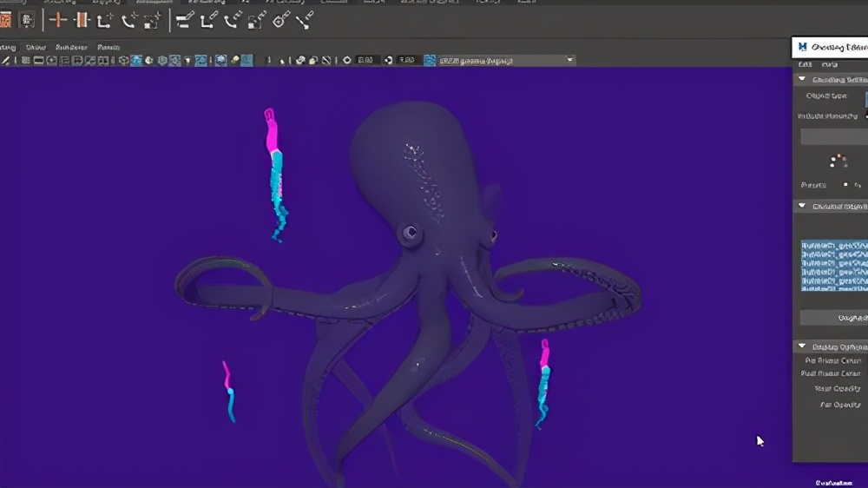Click the button below the ghosted objects list

[833, 318]
